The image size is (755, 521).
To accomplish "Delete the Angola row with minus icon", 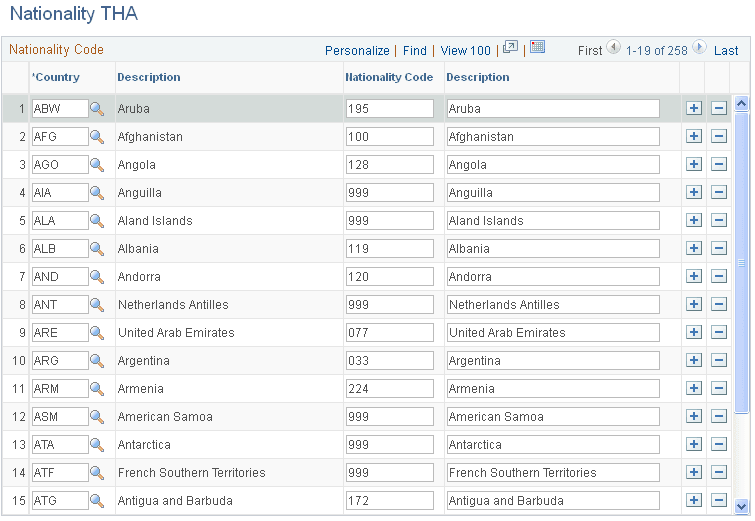I will coord(719,164).
